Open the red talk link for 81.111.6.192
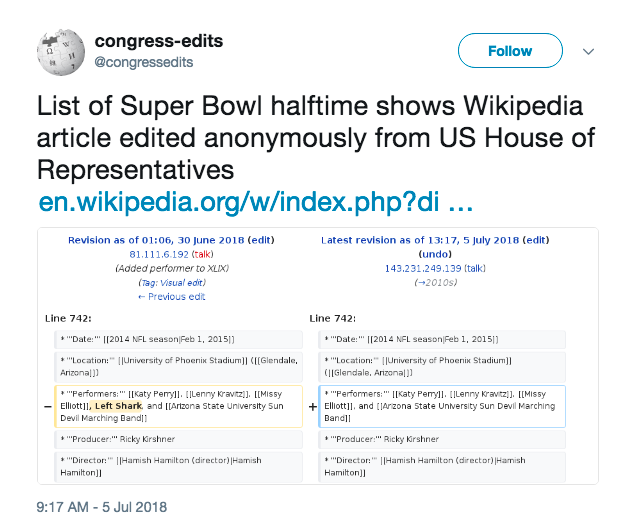The height and width of the screenshot is (525, 630). tap(202, 254)
